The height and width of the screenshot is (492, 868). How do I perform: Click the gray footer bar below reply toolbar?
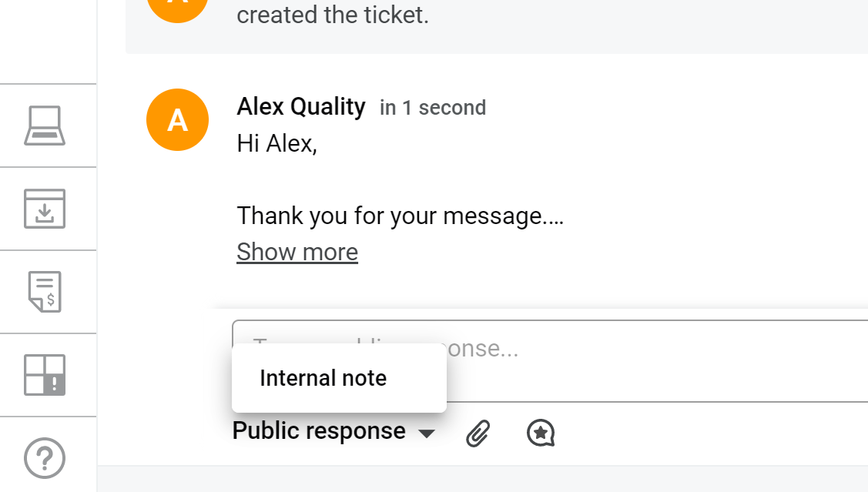[482, 479]
